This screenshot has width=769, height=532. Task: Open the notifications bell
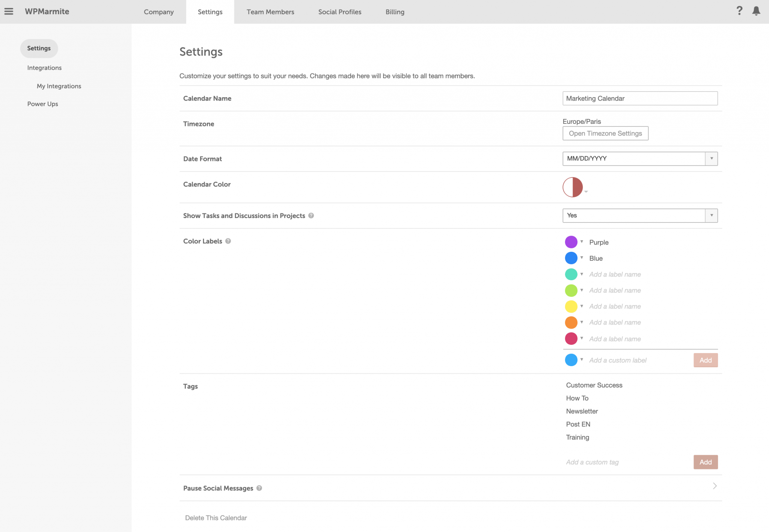pos(756,11)
